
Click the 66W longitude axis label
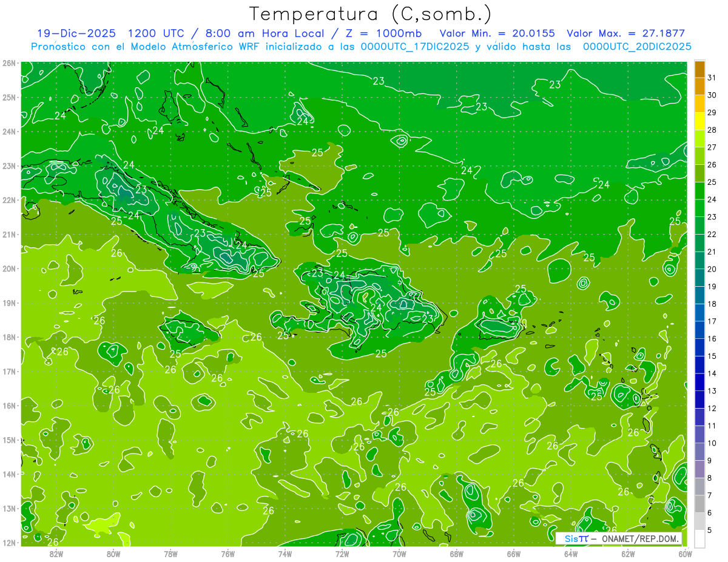pos(513,554)
